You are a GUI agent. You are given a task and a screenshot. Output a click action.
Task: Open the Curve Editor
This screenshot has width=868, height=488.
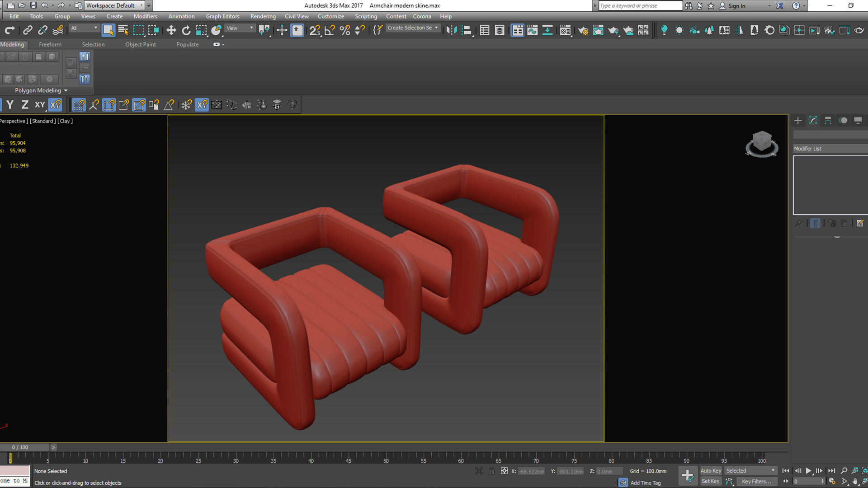click(x=532, y=30)
